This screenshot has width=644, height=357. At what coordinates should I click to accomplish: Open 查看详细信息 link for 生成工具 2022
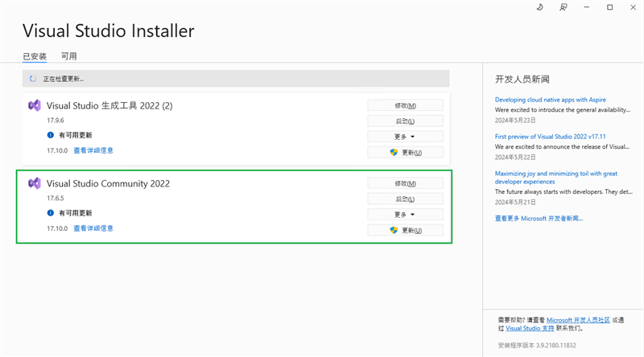[x=93, y=150]
